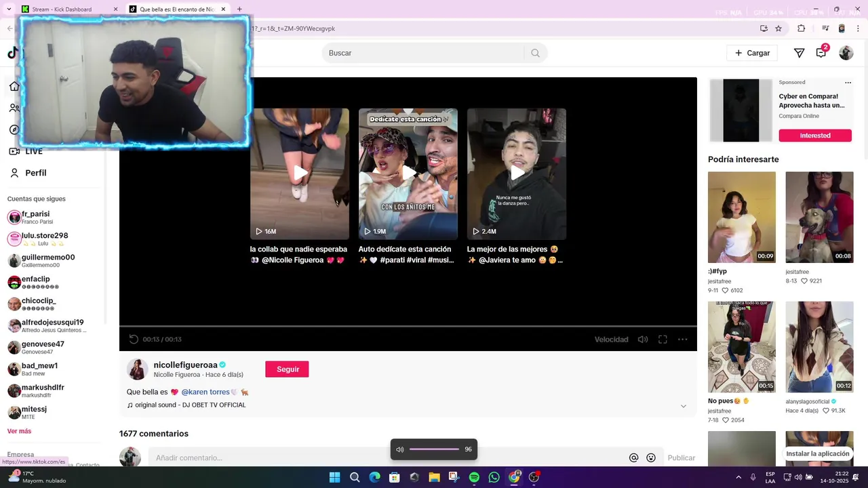Enter fullscreen on the video player
868x488 pixels.
point(663,339)
